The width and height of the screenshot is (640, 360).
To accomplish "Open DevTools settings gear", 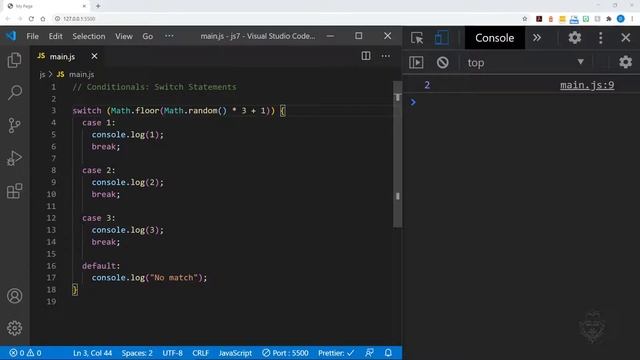I will (x=575, y=38).
